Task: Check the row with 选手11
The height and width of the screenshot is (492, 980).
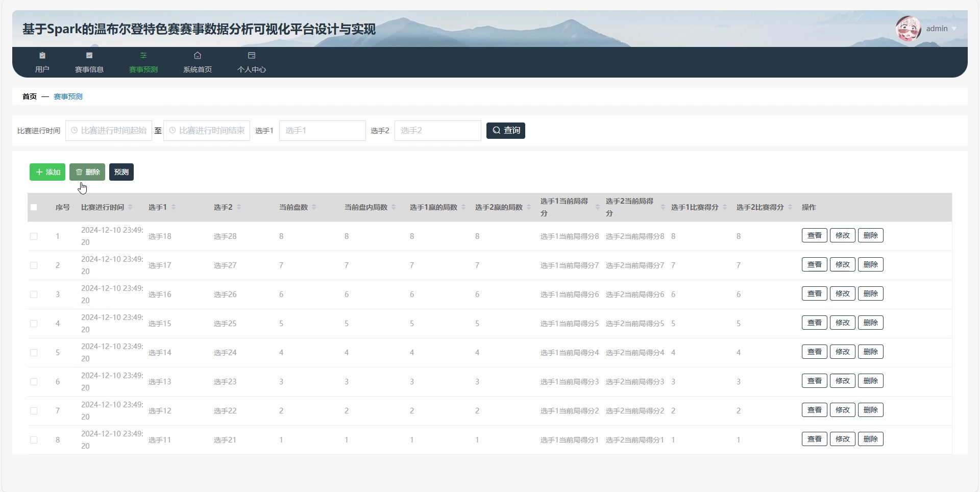Action: click(x=34, y=440)
